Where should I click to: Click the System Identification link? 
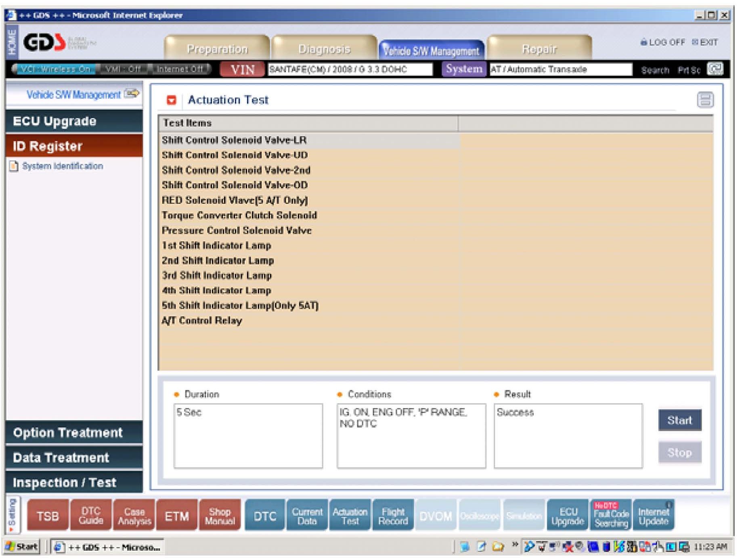[x=62, y=166]
